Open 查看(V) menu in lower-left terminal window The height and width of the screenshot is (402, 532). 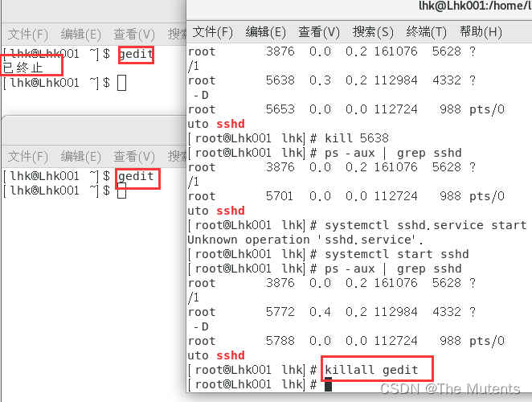tap(134, 157)
